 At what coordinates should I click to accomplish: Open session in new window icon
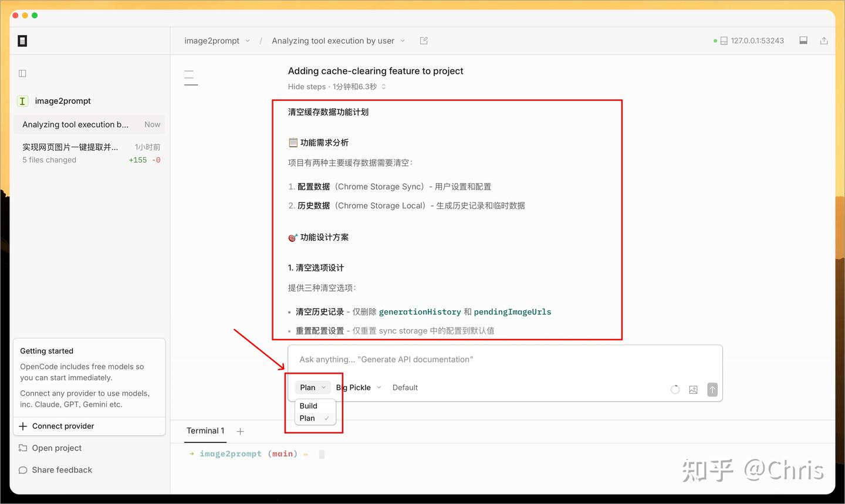(424, 40)
